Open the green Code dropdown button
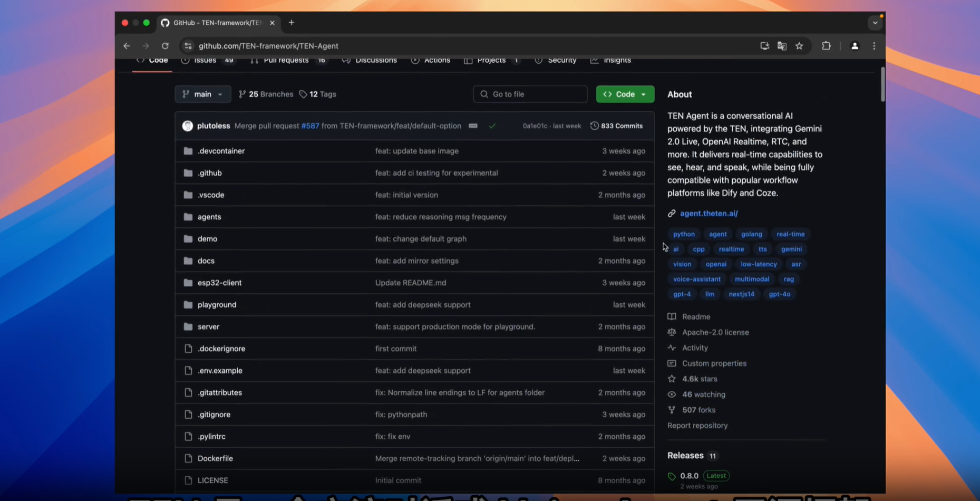Screen dimensions: 980x501 coord(625,94)
